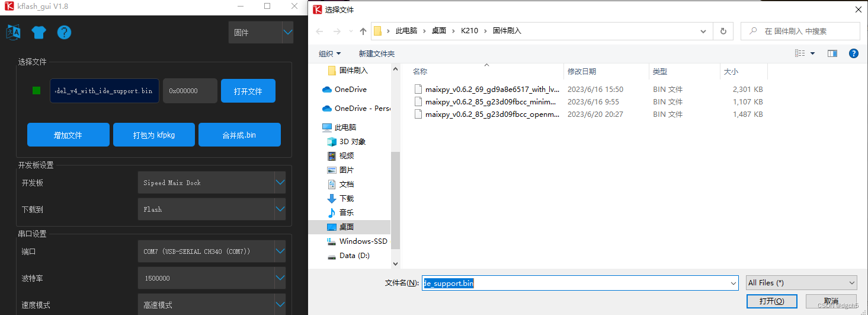The width and height of the screenshot is (868, 315).
Task: Sort by 大小 column header
Action: click(731, 71)
